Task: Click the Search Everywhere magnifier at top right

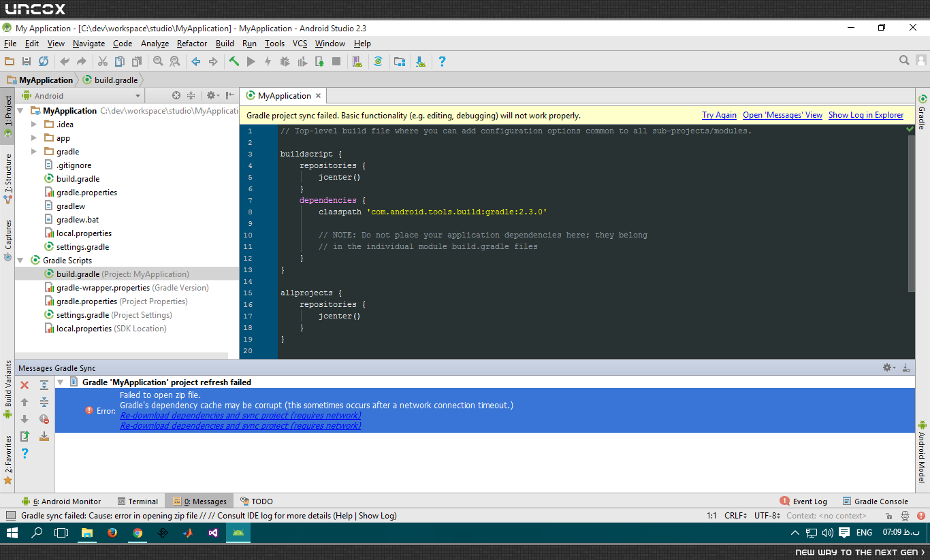Action: point(904,61)
